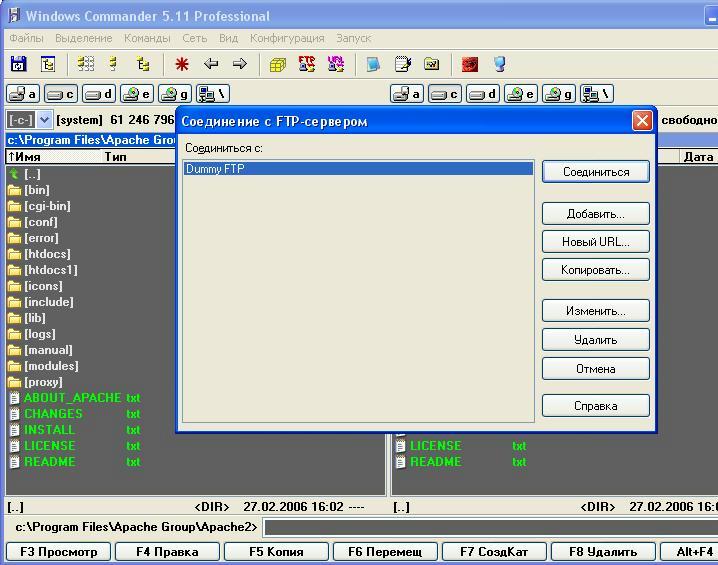The height and width of the screenshot is (565, 718).
Task: Select drive a in the left panel
Action: click(23, 94)
